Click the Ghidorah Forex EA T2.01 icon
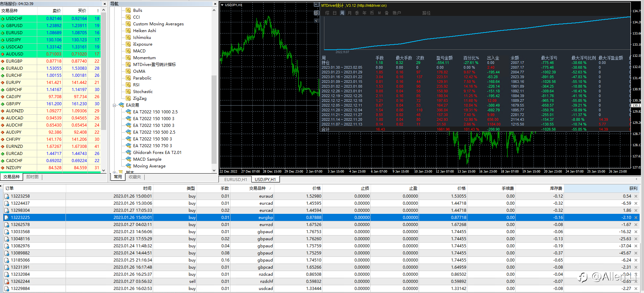 point(128,153)
